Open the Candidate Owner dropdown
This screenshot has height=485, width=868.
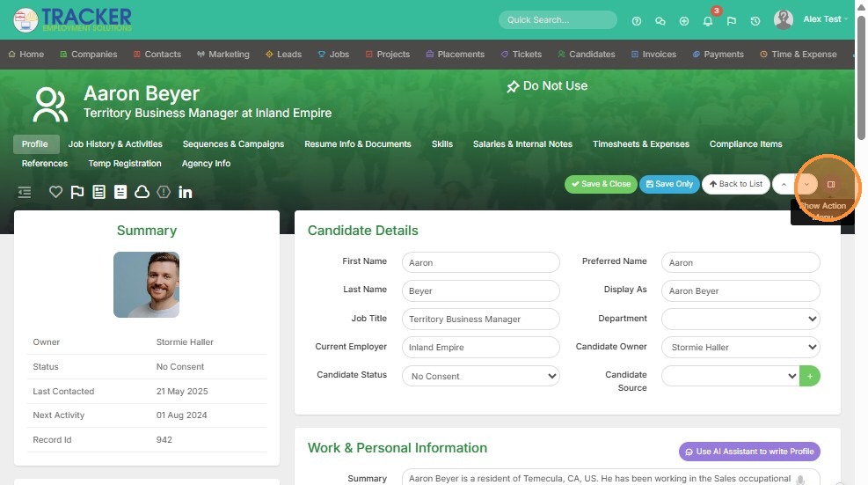point(740,347)
